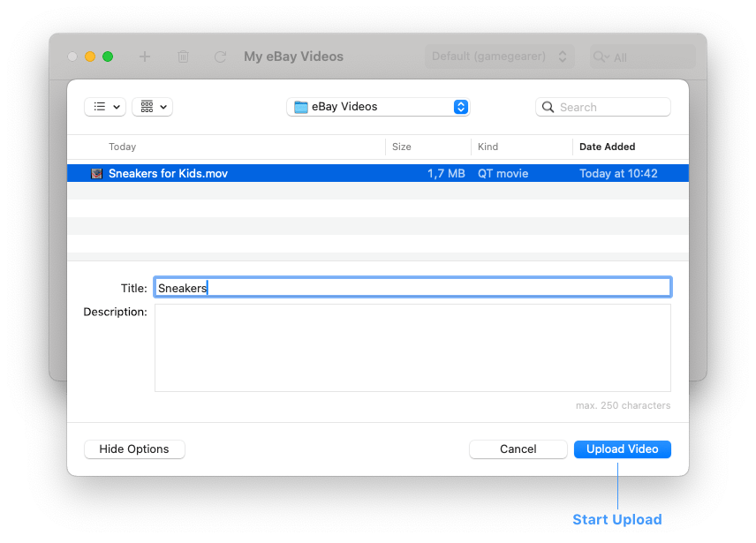Select the Sneakers for Kids.mov file

pos(378,173)
